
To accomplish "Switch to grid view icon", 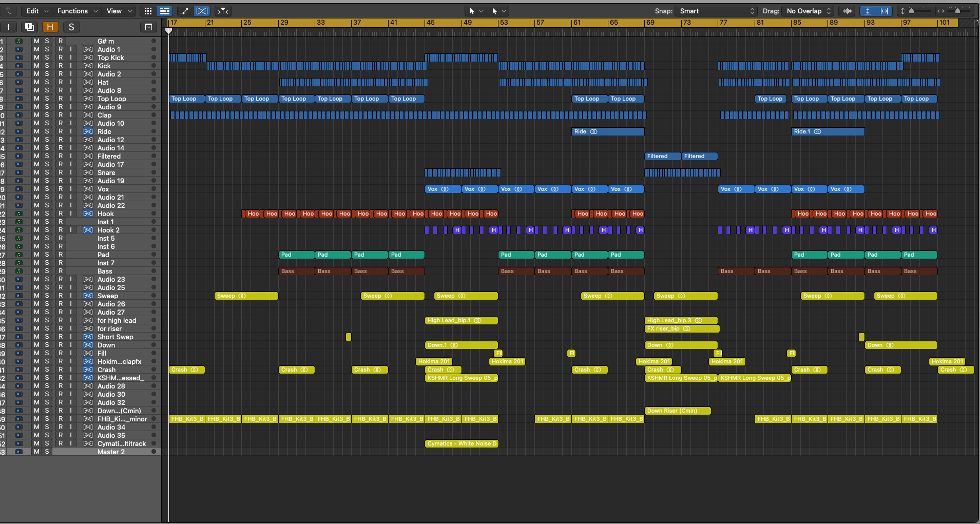I will [148, 11].
